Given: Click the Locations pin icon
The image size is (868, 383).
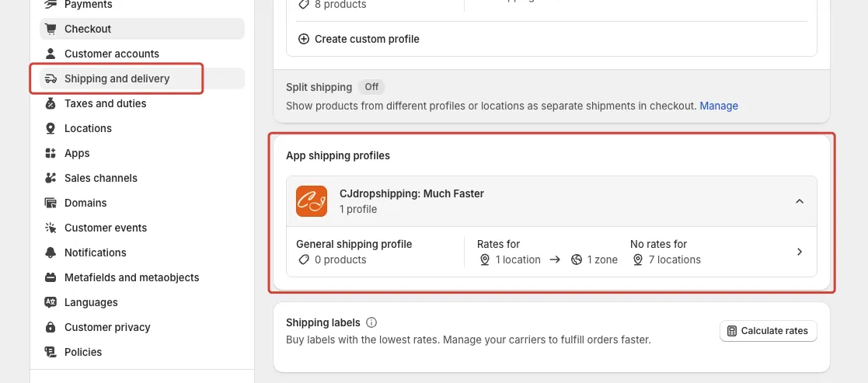Looking at the screenshot, I should pyautogui.click(x=51, y=128).
